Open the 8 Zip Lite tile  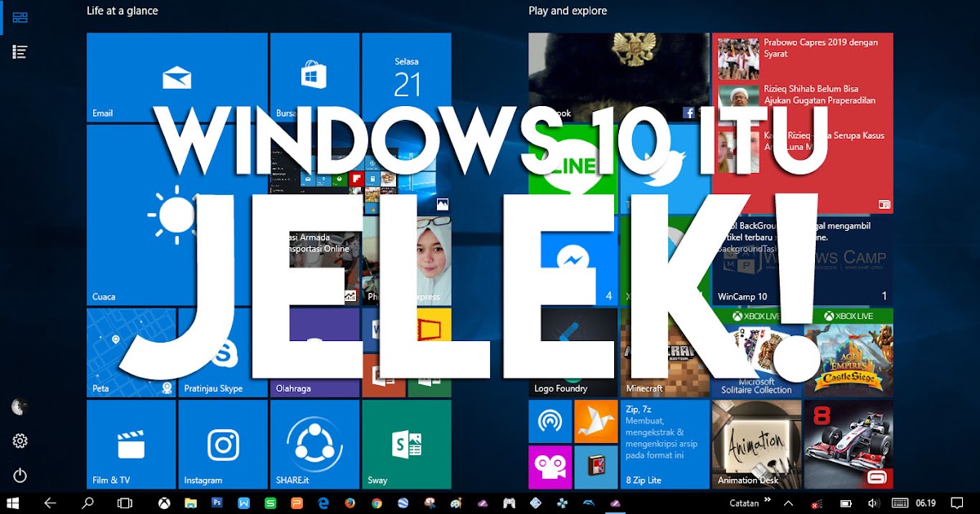(x=665, y=444)
